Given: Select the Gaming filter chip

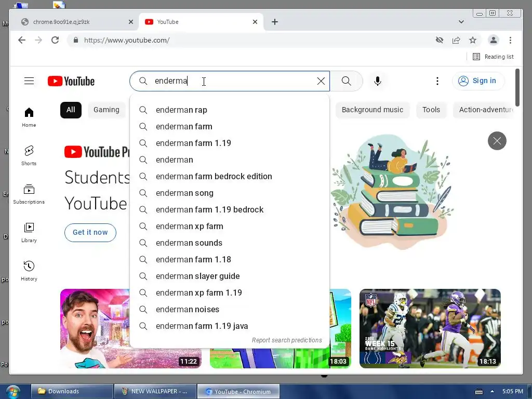Looking at the screenshot, I should (x=107, y=110).
